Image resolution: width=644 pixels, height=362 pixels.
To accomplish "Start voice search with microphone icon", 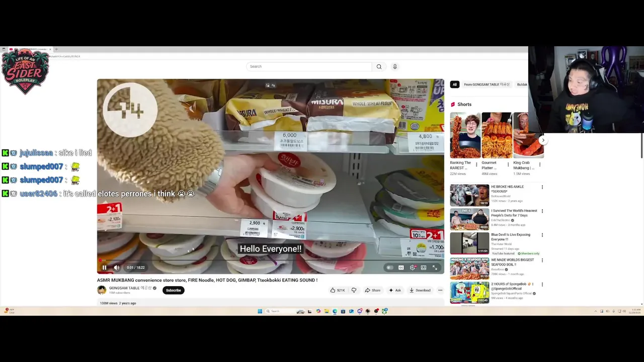I will pyautogui.click(x=395, y=66).
